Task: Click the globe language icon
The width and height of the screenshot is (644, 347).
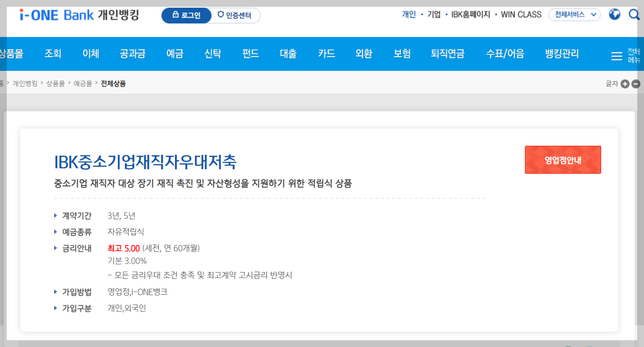Action: coord(614,14)
